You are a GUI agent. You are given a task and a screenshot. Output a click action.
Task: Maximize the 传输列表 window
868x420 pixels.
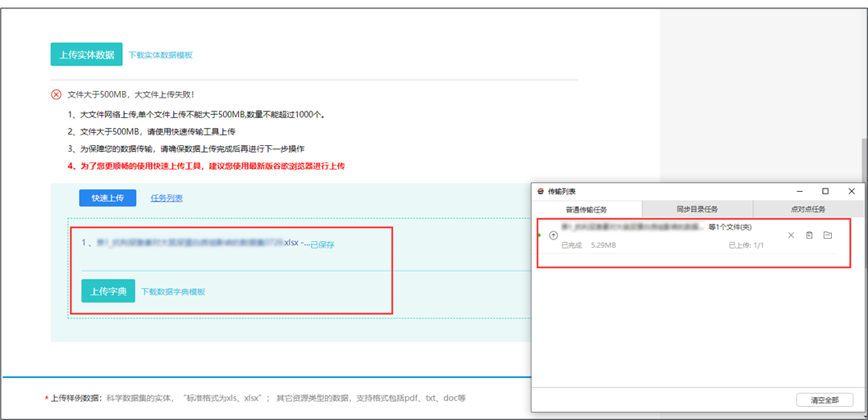point(825,191)
